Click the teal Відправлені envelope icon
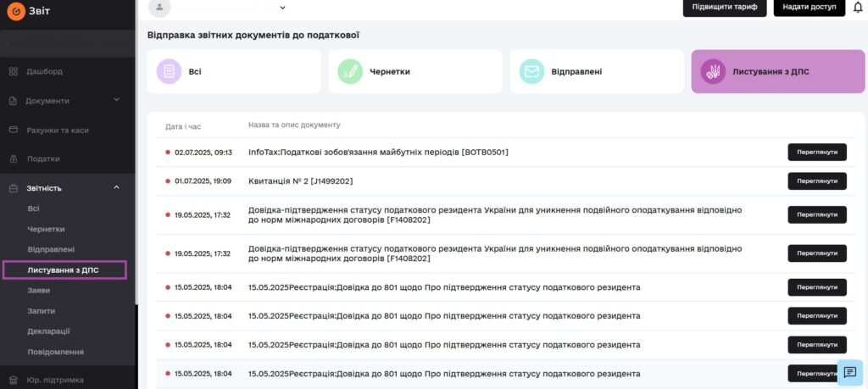 click(x=531, y=71)
